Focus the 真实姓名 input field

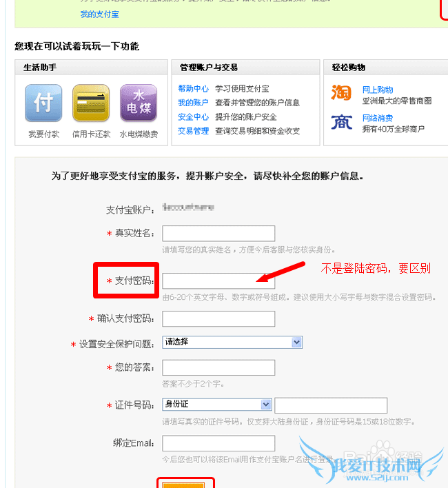click(218, 234)
